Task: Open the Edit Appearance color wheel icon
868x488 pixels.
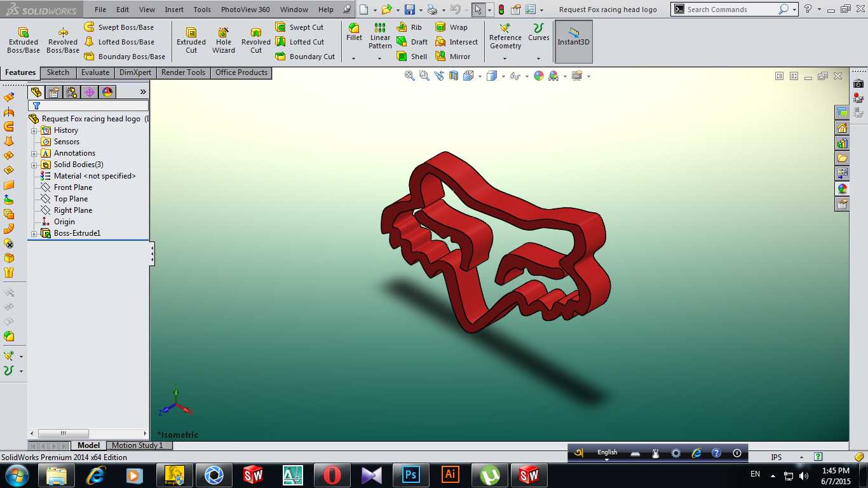Action: click(539, 76)
